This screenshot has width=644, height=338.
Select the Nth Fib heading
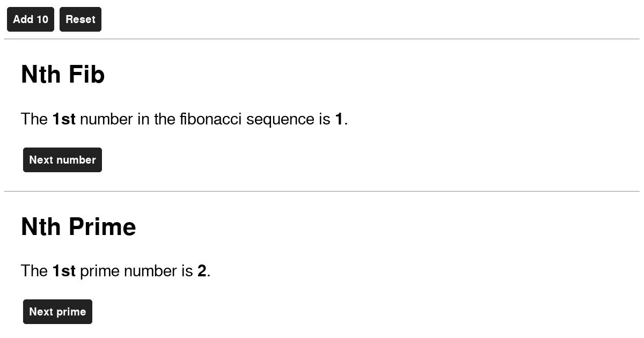[x=63, y=74]
